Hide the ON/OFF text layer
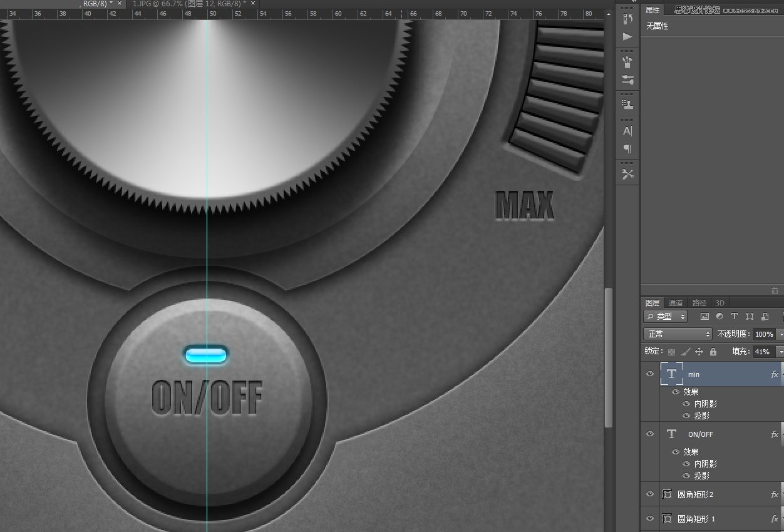This screenshot has width=784, height=532. tap(650, 434)
